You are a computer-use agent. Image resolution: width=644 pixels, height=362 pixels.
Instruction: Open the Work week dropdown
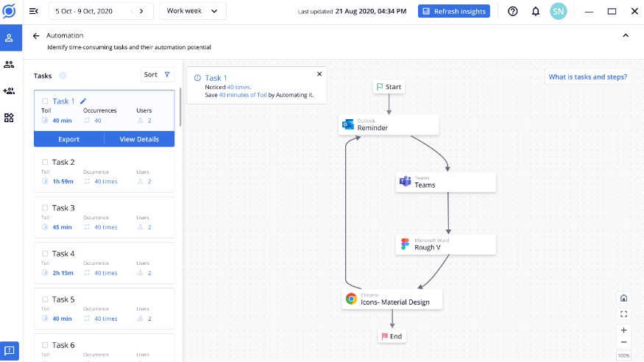(x=192, y=11)
